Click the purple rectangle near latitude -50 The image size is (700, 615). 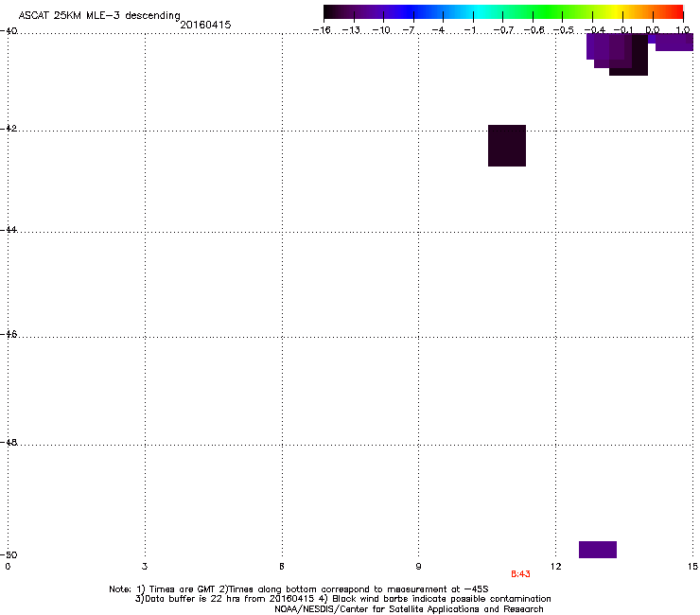(x=598, y=550)
